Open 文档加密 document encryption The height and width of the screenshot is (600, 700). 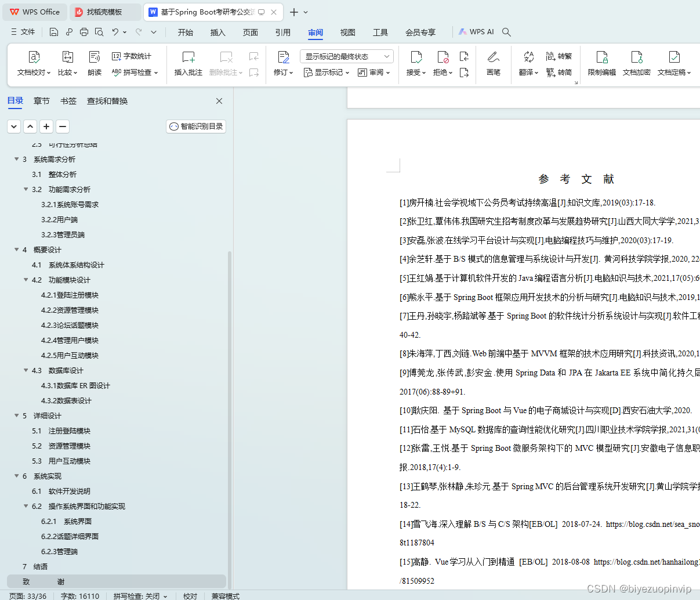(x=637, y=64)
